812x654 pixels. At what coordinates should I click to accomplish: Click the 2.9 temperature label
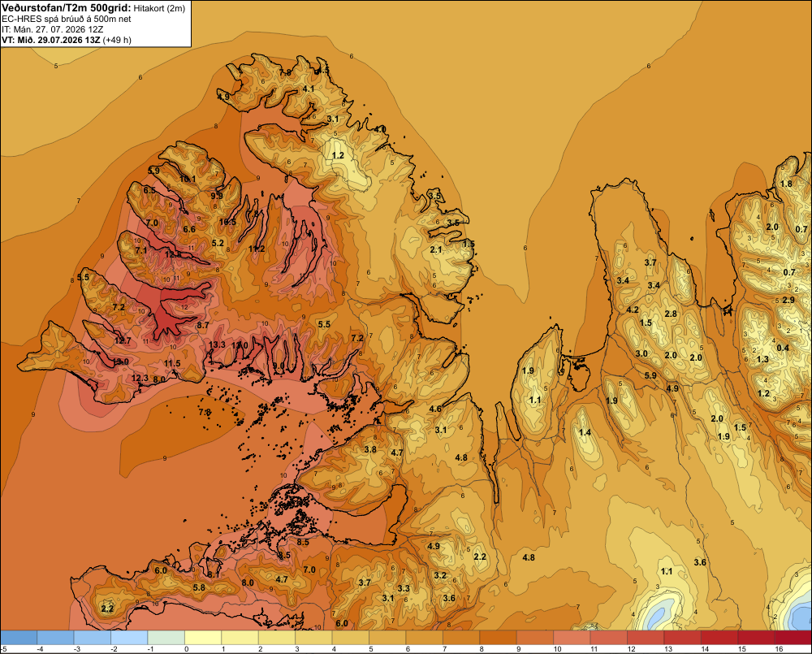tap(788, 300)
